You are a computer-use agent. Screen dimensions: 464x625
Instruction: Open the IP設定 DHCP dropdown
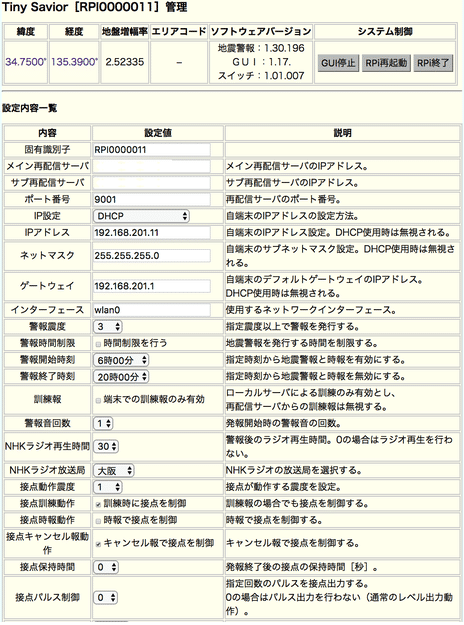coord(141,216)
